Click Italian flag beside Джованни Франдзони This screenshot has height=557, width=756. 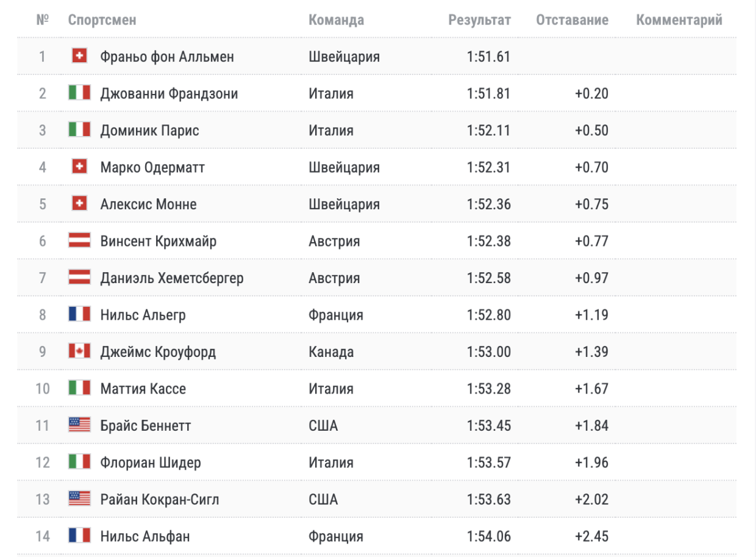[79, 93]
